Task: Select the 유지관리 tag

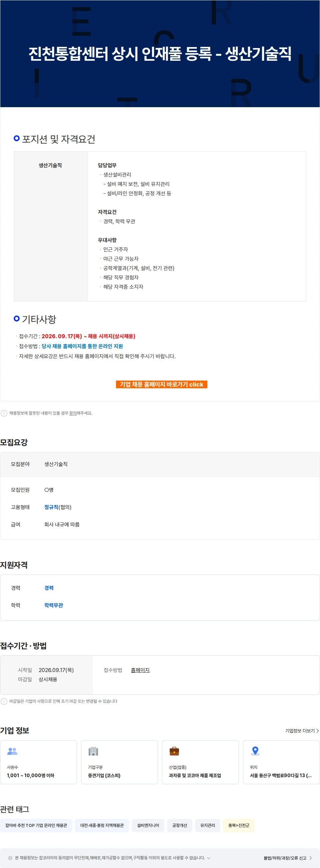Action: tap(208, 826)
